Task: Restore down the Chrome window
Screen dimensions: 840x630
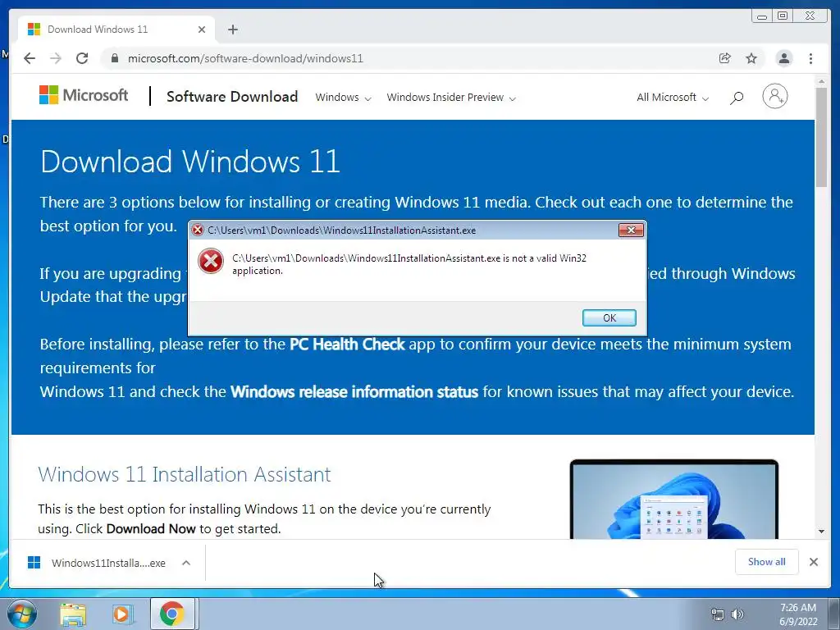Action: click(x=783, y=16)
